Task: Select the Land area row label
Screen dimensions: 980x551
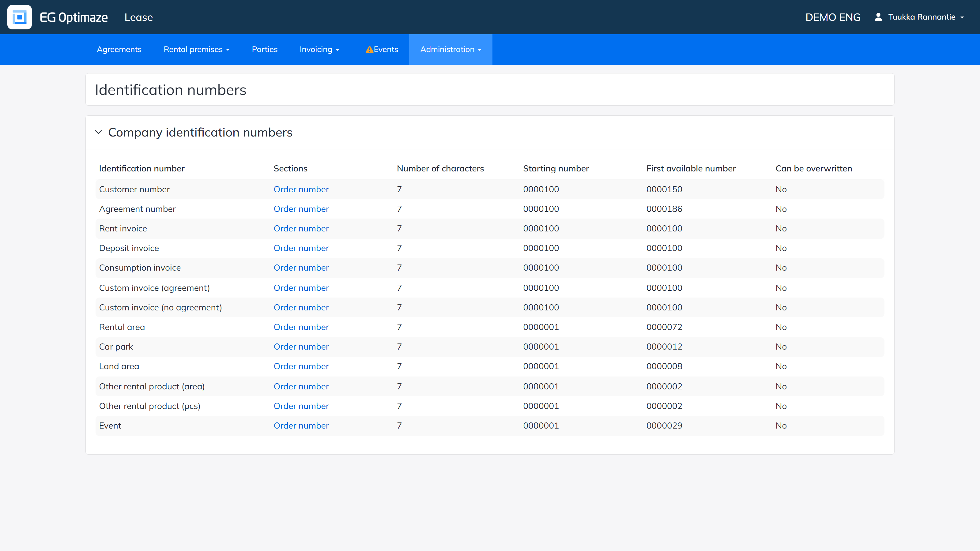Action: click(119, 366)
